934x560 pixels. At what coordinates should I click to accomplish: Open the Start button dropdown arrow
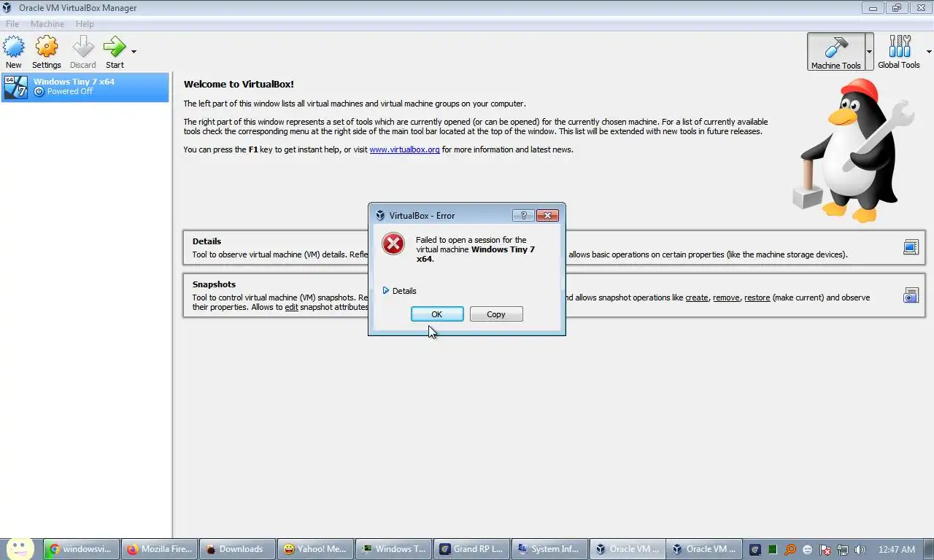134,52
